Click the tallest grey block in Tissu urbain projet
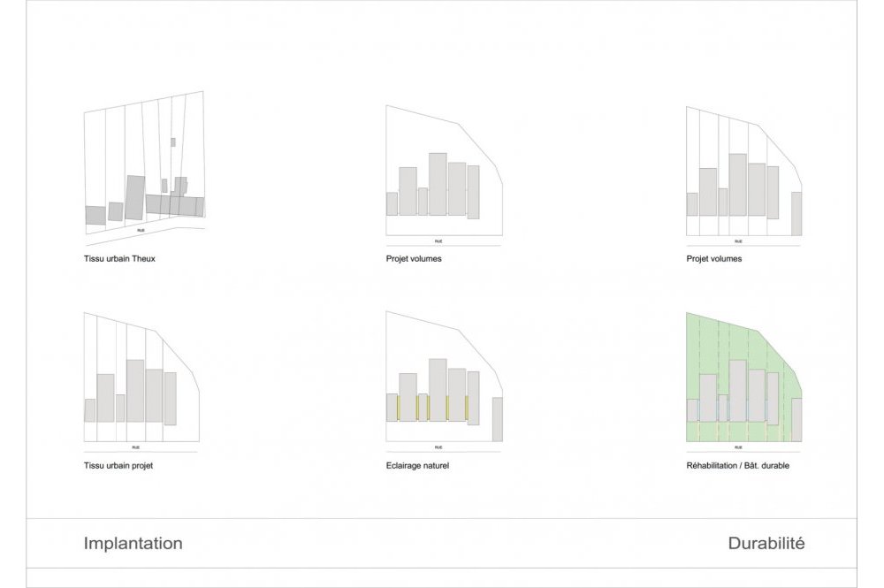884x588 pixels. coord(135,391)
